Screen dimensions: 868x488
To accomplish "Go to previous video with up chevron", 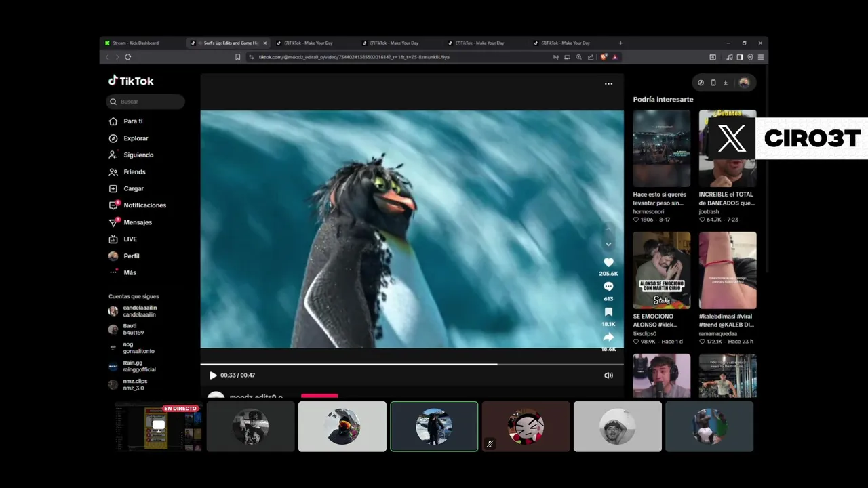I will [x=608, y=229].
